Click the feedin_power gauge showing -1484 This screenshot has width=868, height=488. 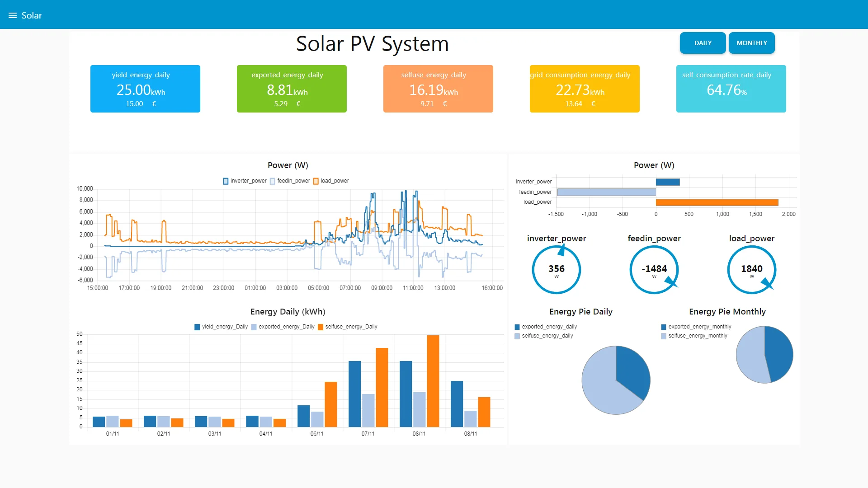654,270
